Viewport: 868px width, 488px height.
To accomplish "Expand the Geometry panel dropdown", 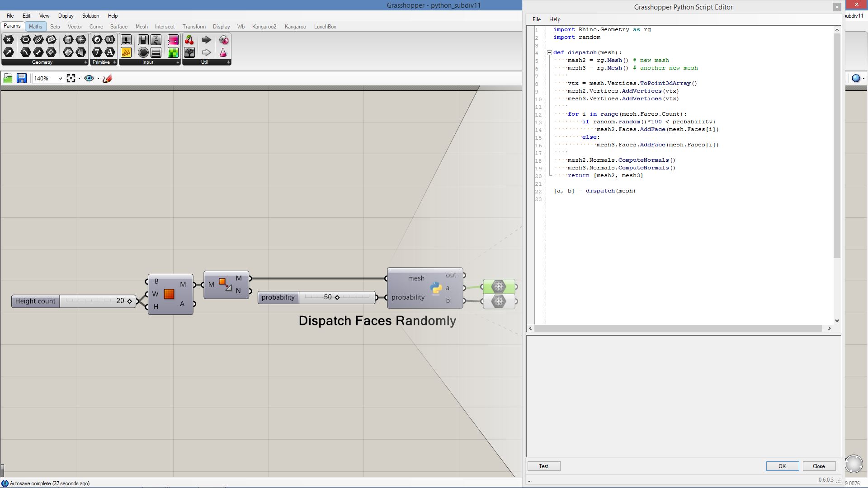I will click(85, 62).
